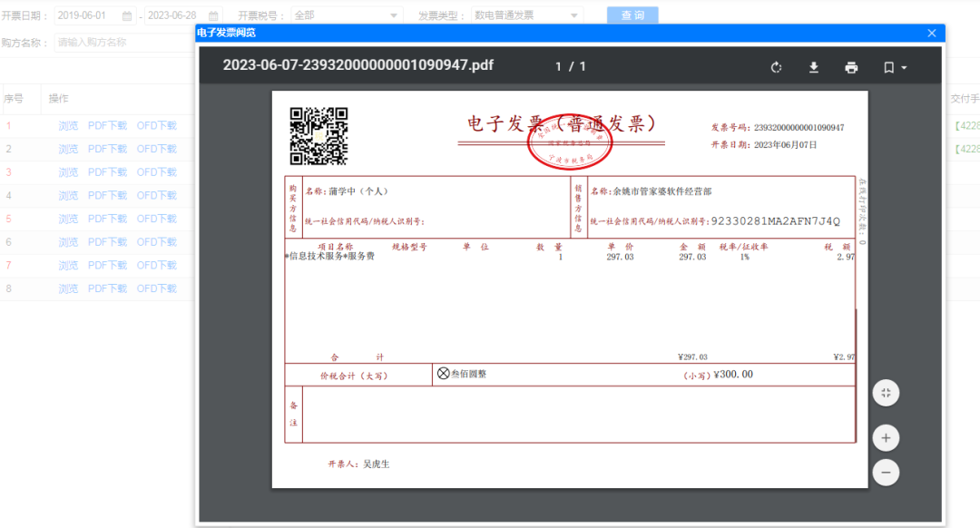Zoom in on the PDF
Image resolution: width=980 pixels, height=528 pixels.
886,437
